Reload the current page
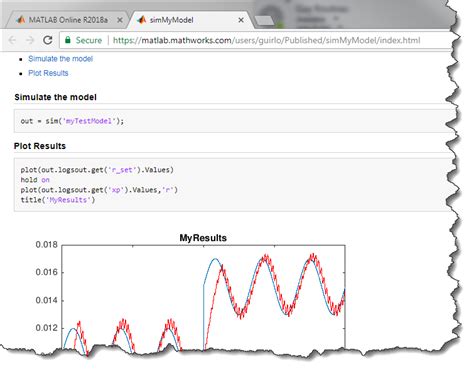Image resolution: width=474 pixels, height=372 pixels. 48,40
